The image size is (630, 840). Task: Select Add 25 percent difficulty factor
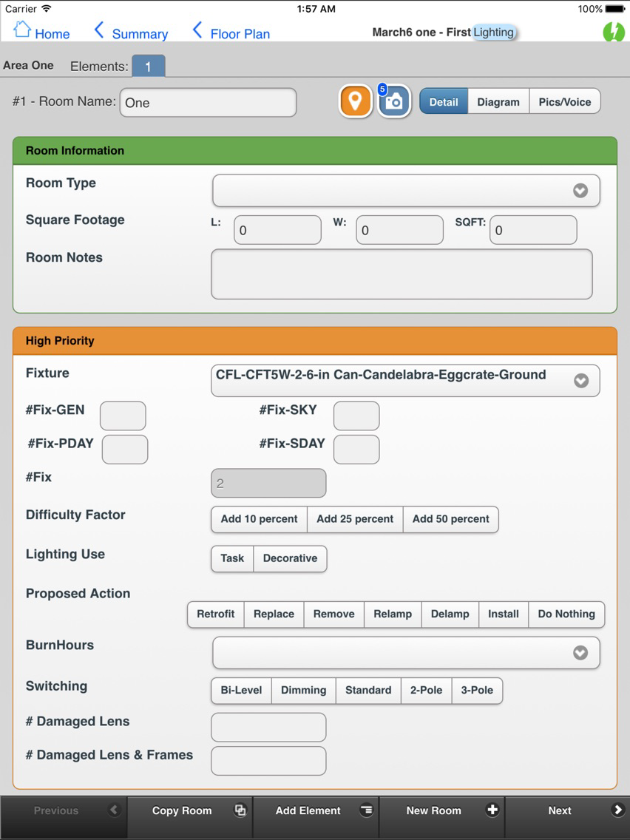[355, 519]
